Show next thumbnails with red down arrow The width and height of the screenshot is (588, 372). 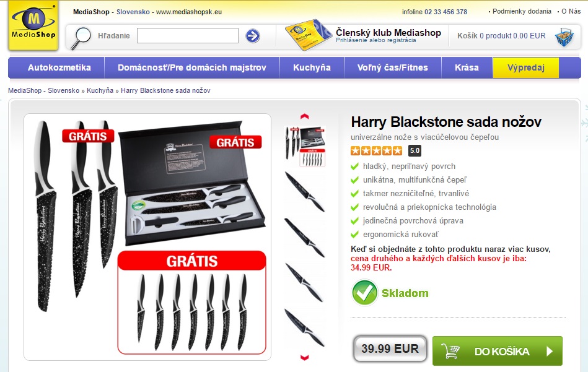coord(304,357)
